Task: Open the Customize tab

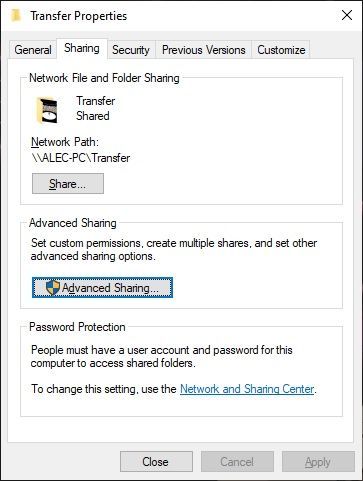Action: click(281, 50)
